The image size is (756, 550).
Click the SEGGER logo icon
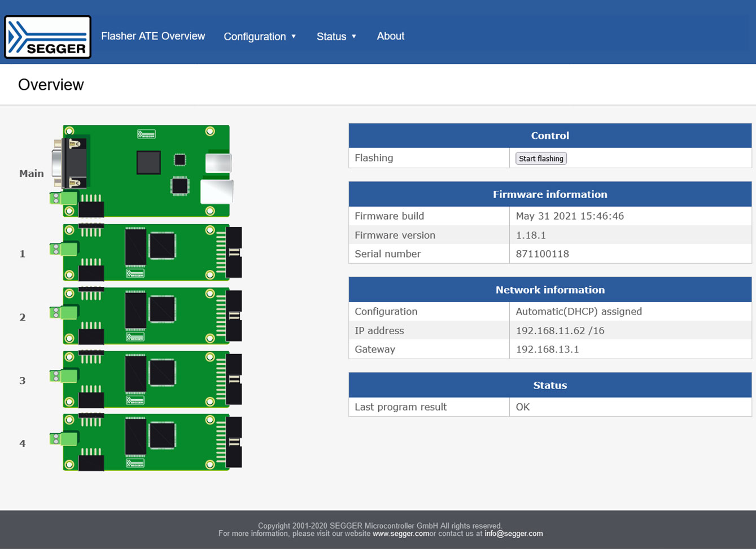tap(47, 36)
